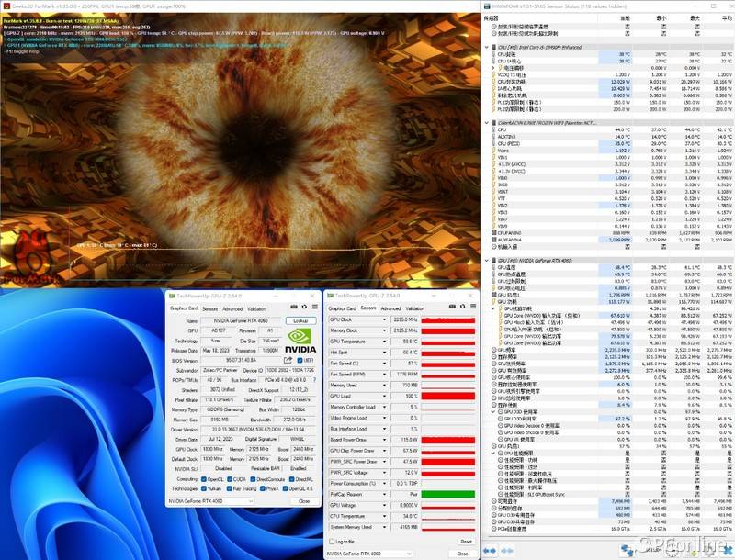Click the refresh icon in GPU-Z Graphics Card window
Image resolution: width=735 pixels, height=560 pixels.
(304, 308)
